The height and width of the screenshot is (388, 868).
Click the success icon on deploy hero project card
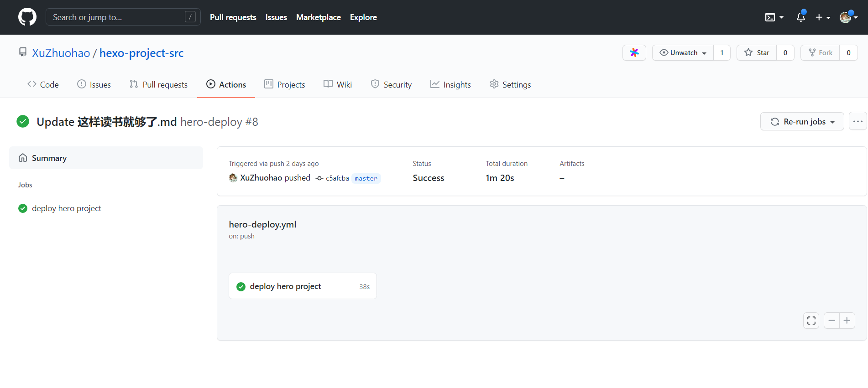click(x=241, y=286)
